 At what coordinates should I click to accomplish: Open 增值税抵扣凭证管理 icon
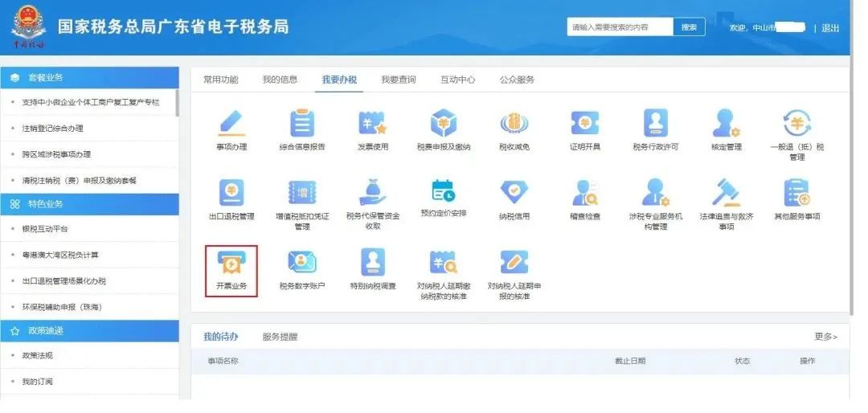pyautogui.click(x=302, y=193)
